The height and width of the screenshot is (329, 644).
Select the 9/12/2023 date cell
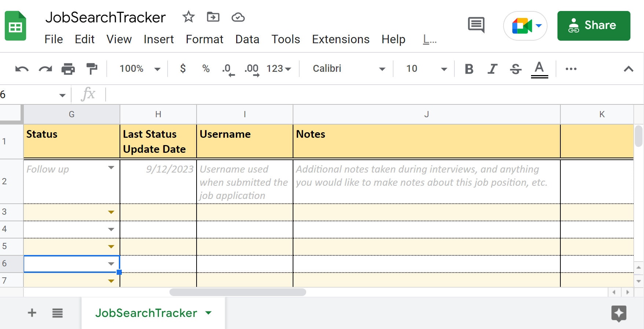point(158,181)
